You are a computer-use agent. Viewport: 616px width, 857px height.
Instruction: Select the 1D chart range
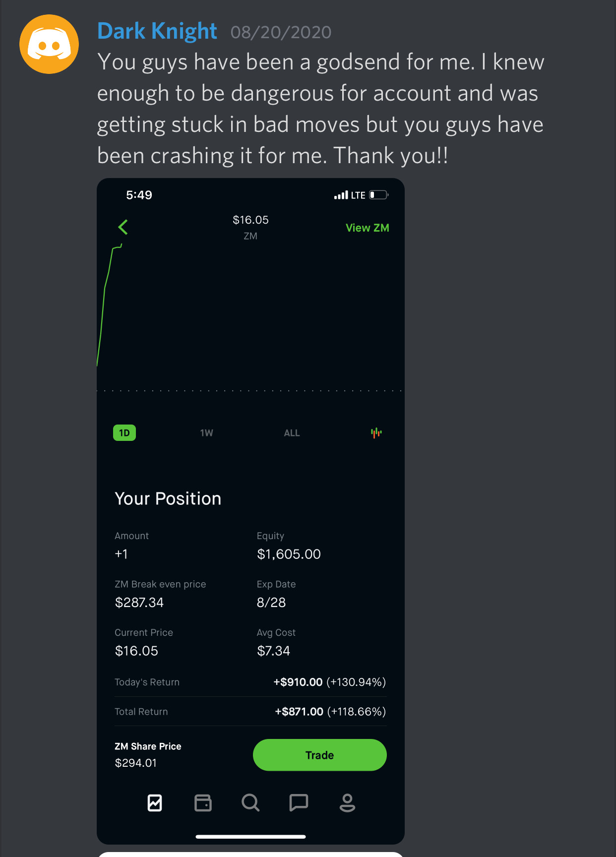tap(124, 433)
